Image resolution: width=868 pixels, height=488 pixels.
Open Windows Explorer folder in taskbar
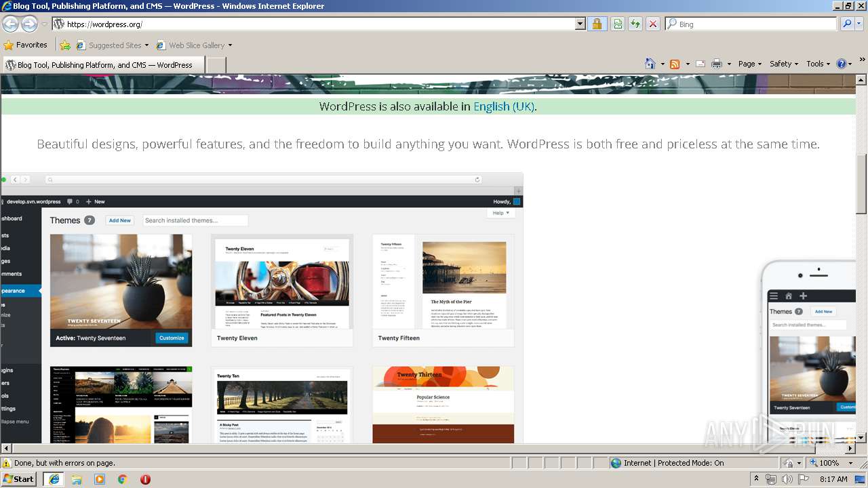click(77, 479)
